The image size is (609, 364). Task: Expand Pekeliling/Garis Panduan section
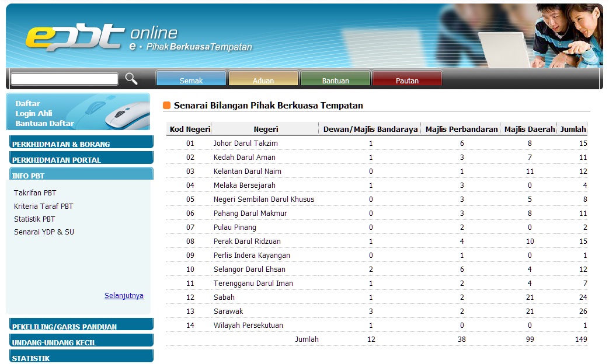(x=81, y=326)
